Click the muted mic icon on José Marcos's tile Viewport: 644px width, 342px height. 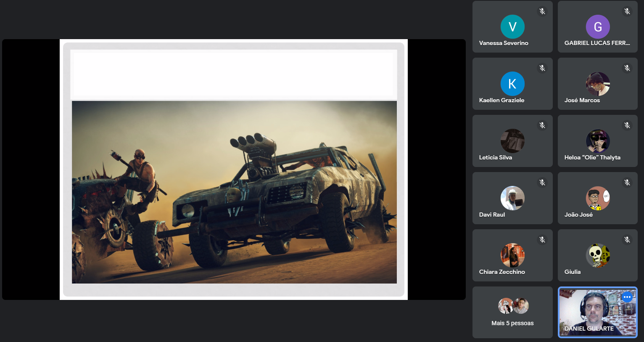[x=627, y=68]
